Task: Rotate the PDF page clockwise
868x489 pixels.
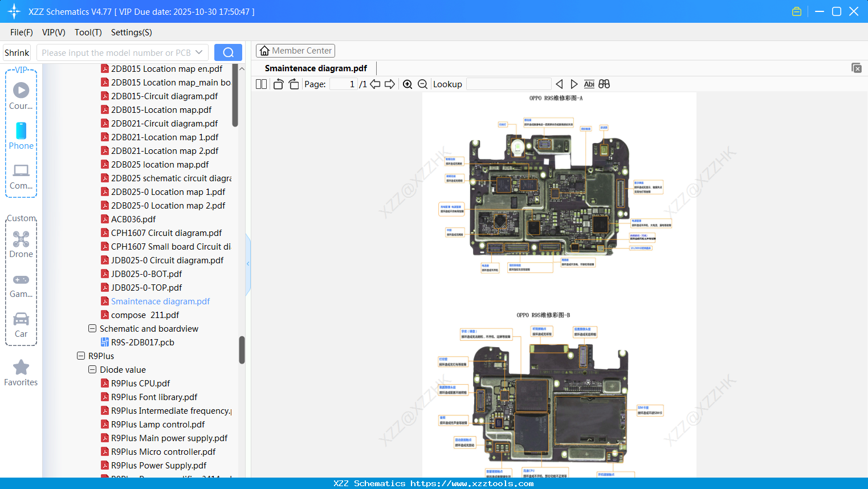Action: (x=293, y=84)
